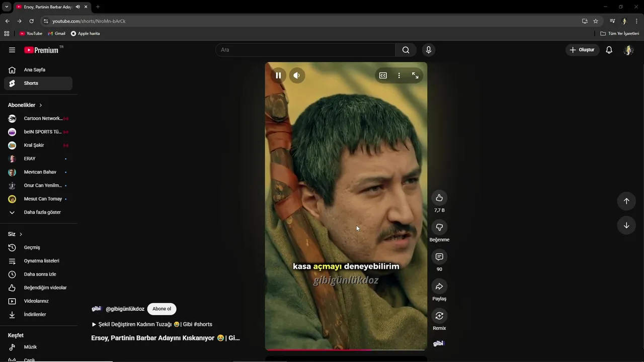644x362 pixels.
Task: Mute the video with speaker icon
Action: (297, 75)
